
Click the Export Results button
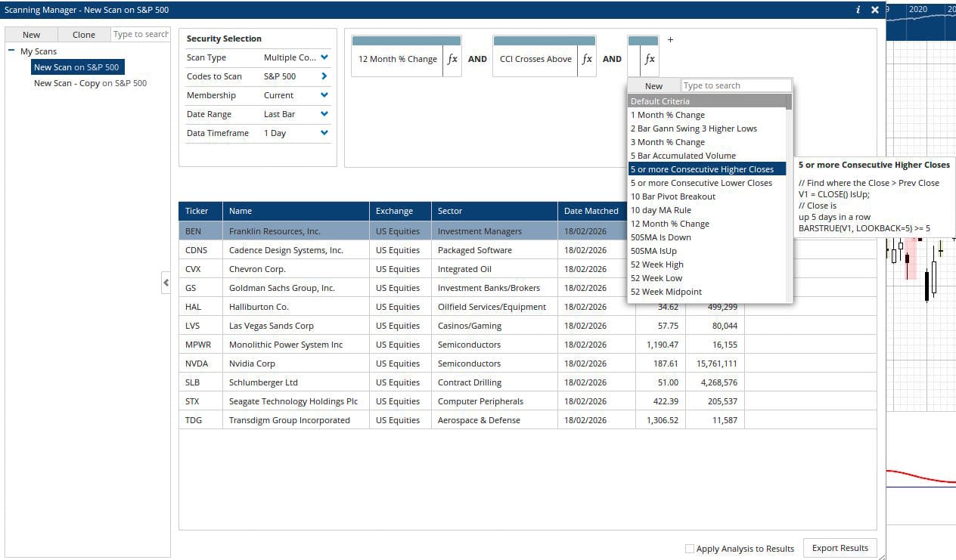click(840, 548)
